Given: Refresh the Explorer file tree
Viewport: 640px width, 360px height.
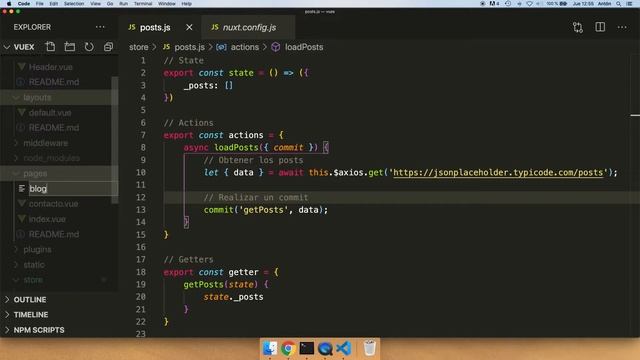Looking at the screenshot, I should 89,47.
